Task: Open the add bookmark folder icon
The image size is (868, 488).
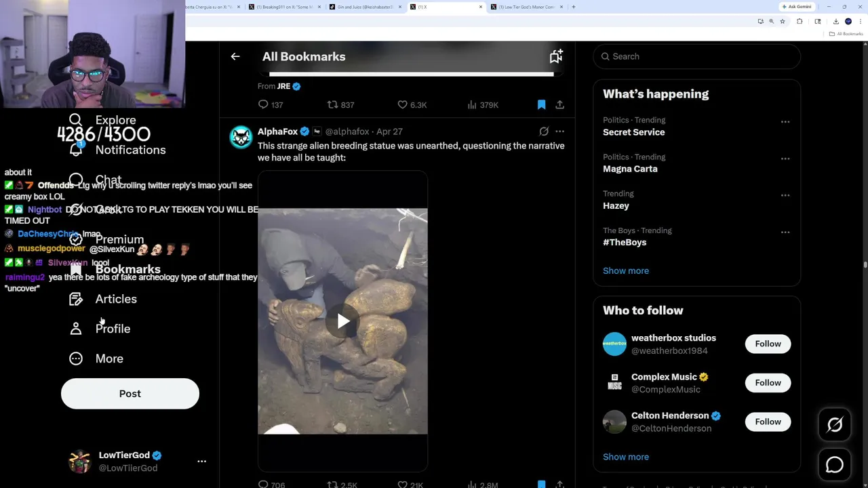Action: point(556,56)
